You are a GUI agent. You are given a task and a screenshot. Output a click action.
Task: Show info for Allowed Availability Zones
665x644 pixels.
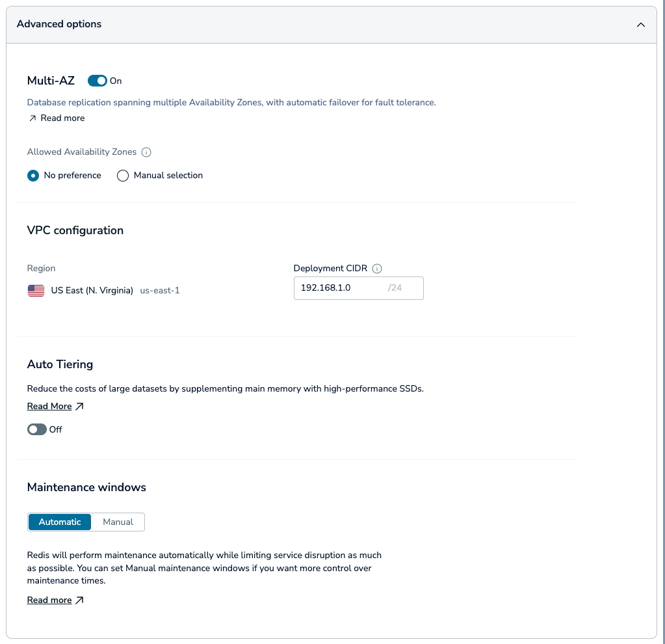coord(146,152)
